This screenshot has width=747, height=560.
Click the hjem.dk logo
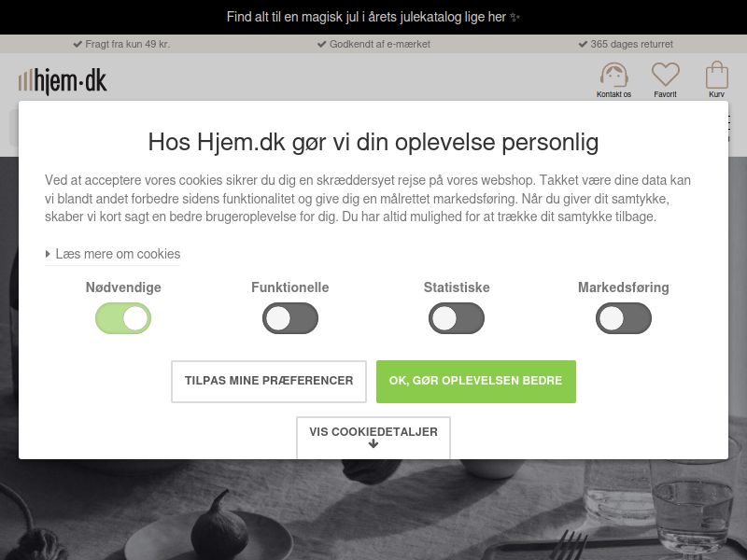[x=63, y=81]
